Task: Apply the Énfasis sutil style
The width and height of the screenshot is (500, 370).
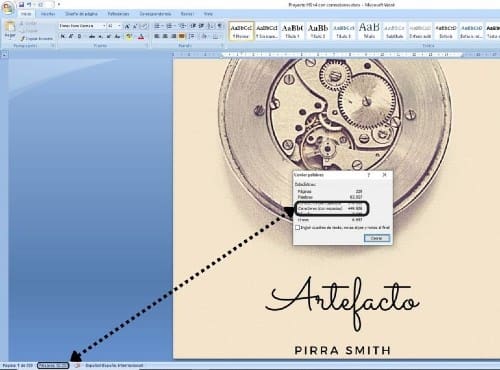Action: (x=420, y=31)
